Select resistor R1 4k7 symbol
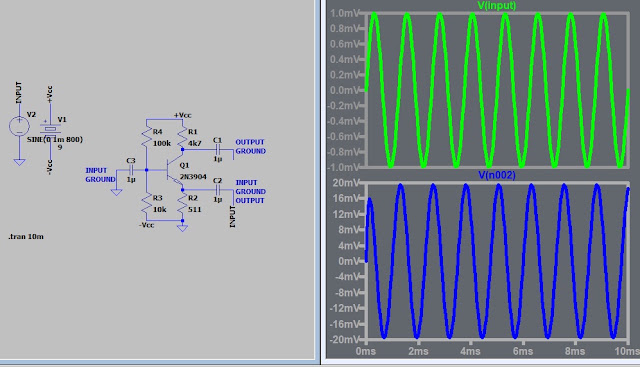The height and width of the screenshot is (367, 640). (182, 137)
